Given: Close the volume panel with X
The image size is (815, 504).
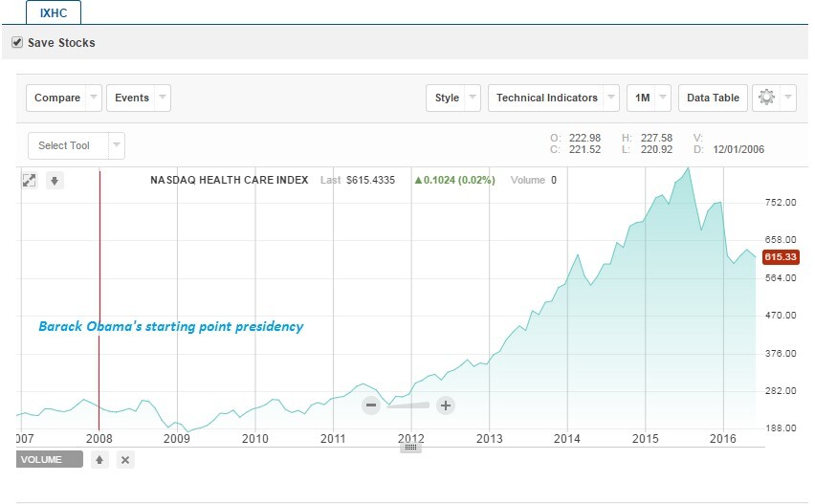Looking at the screenshot, I should coord(125,460).
